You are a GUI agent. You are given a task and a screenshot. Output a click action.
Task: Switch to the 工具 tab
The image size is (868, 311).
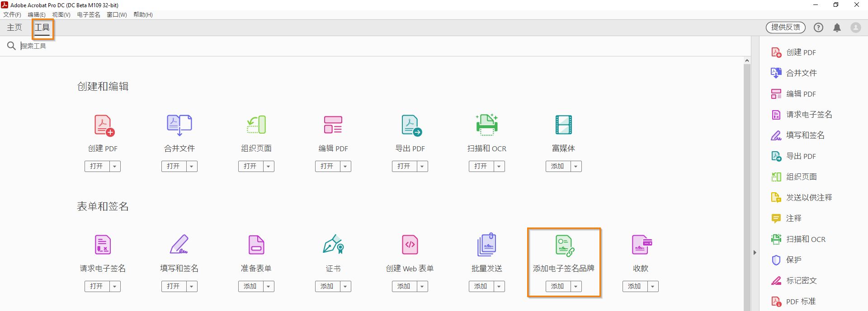click(42, 28)
